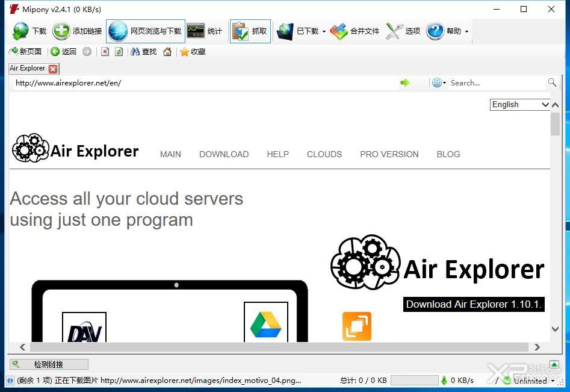The image size is (570, 392).
Task: Click the 检测链接 check links button
Action: [49, 364]
